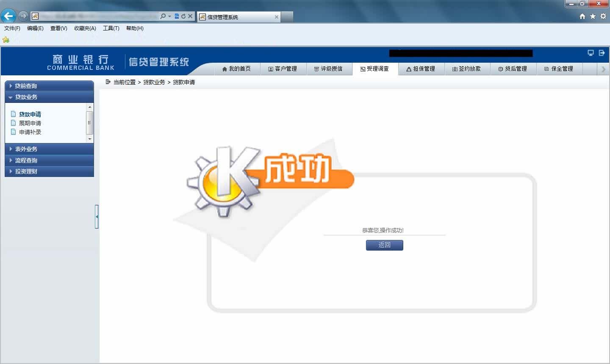Image resolution: width=610 pixels, height=364 pixels.
Task: Go to the 签约放款 tab
Action: coord(467,69)
